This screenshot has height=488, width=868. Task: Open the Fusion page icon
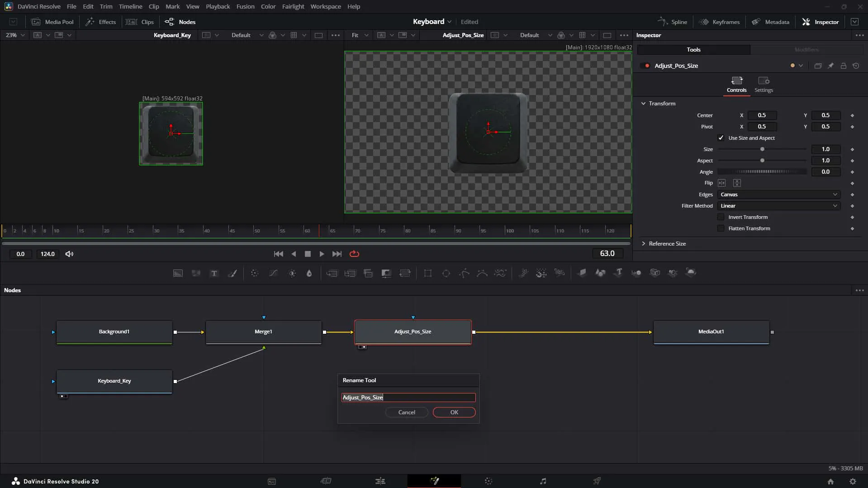pos(434,481)
